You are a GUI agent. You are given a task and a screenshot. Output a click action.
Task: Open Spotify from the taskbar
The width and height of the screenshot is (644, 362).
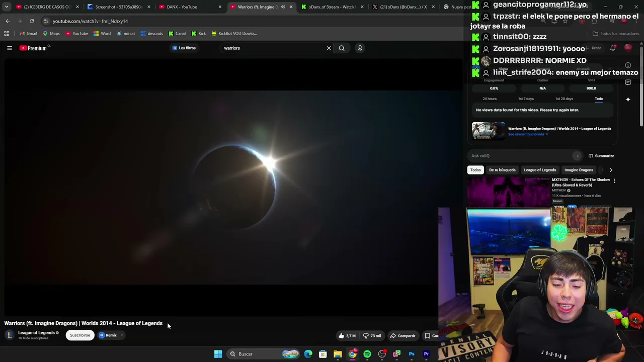(367, 354)
